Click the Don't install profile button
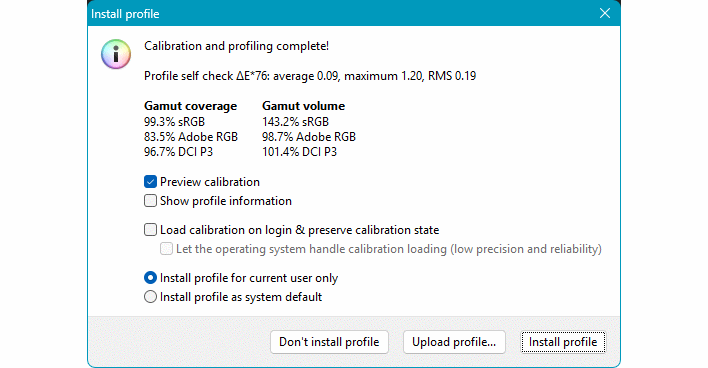 point(329,342)
